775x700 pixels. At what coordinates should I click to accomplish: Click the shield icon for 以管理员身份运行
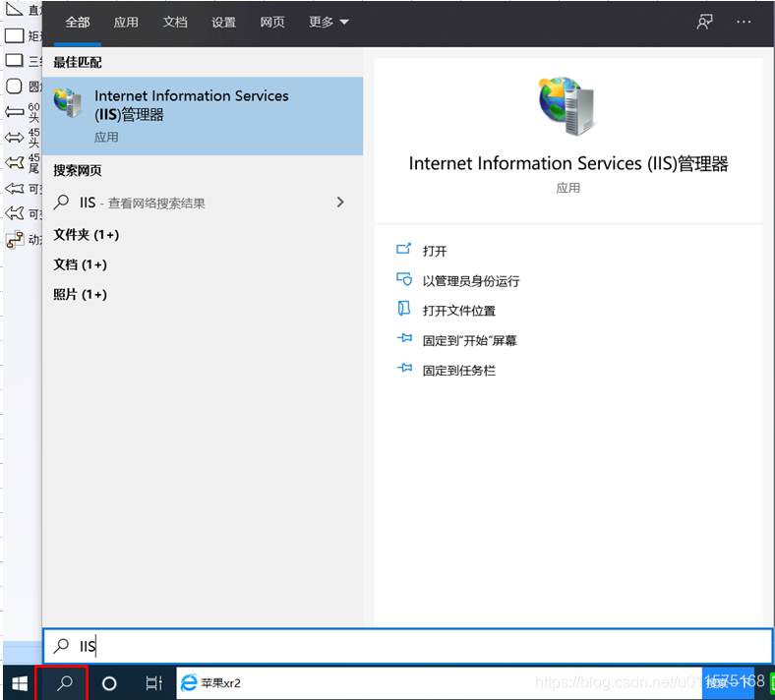[403, 279]
